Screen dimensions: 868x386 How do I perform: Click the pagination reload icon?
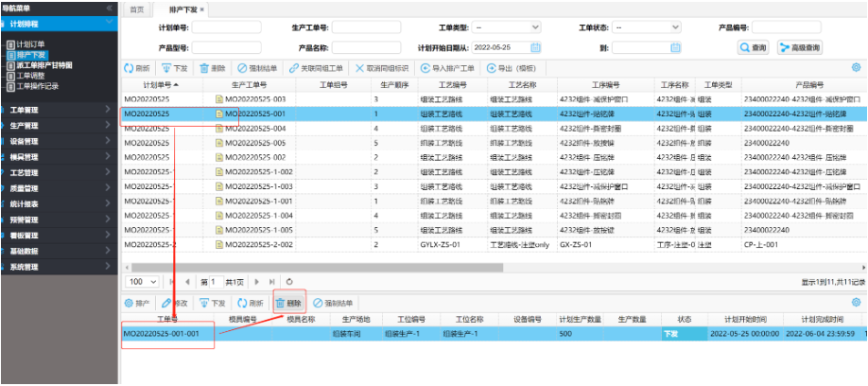click(x=289, y=282)
